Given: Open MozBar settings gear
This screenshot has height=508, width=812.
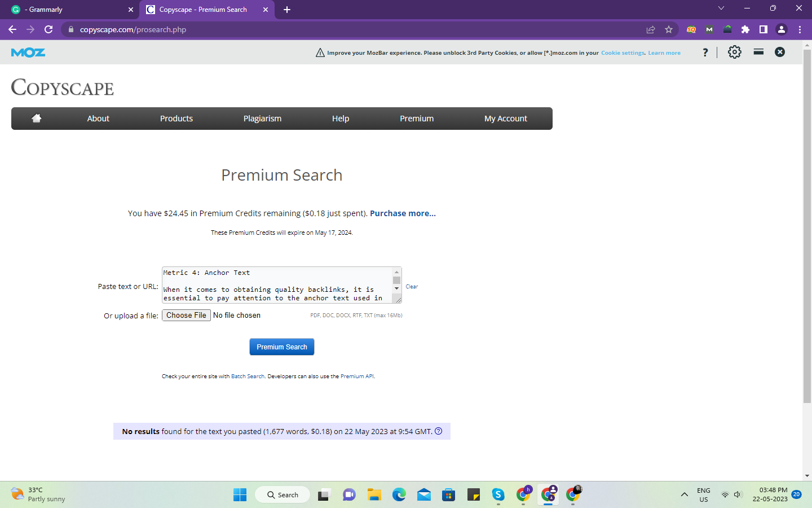Looking at the screenshot, I should [x=734, y=52].
